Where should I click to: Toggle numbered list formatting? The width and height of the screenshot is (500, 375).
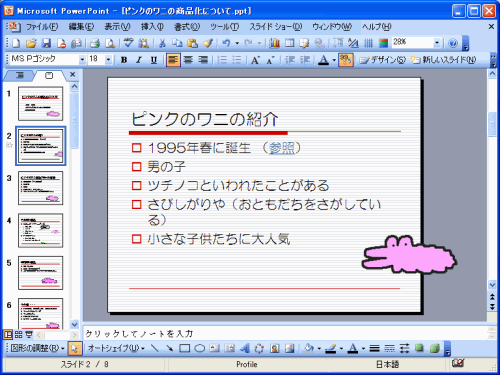(222, 60)
